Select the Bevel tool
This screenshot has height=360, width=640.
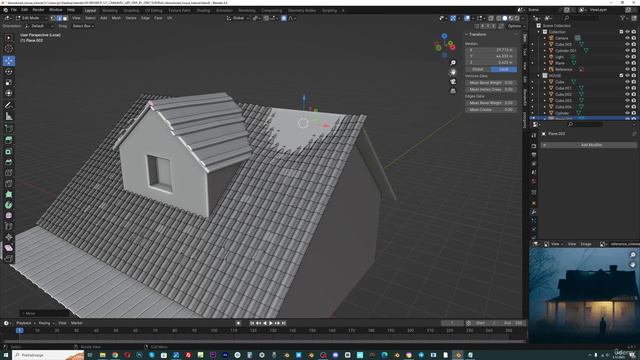point(9,162)
